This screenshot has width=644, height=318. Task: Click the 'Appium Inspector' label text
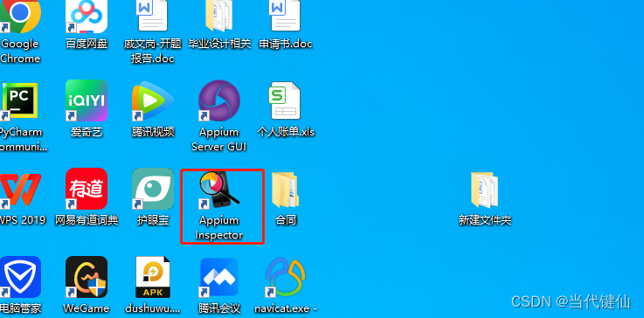click(x=219, y=228)
